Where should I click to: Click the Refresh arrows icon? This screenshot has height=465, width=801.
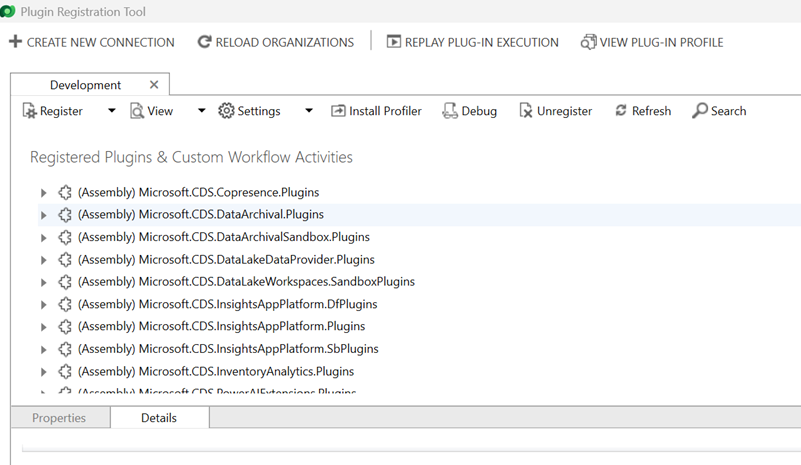(x=621, y=110)
